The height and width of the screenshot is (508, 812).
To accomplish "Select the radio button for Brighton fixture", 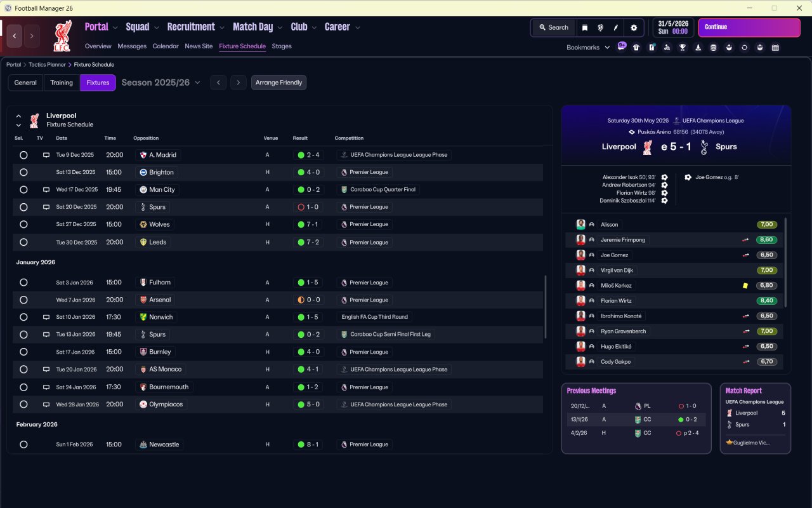I will point(23,172).
